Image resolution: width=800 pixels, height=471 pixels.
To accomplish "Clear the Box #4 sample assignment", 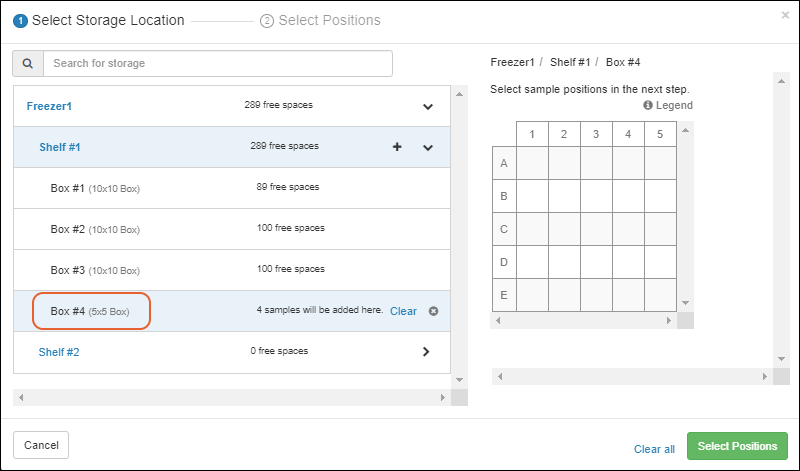I will tap(403, 311).
